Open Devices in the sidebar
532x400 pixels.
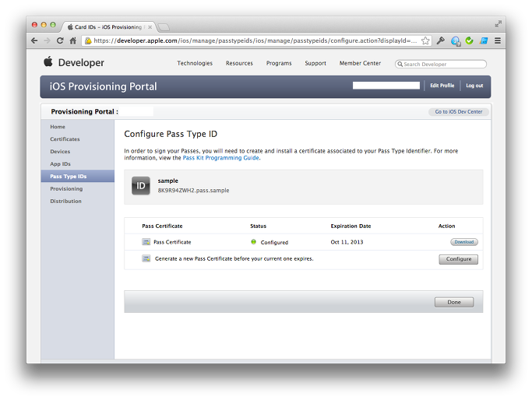point(60,152)
